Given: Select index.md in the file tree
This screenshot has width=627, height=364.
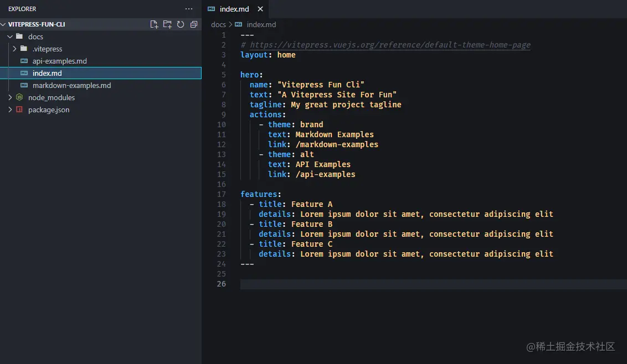Looking at the screenshot, I should (101, 73).
